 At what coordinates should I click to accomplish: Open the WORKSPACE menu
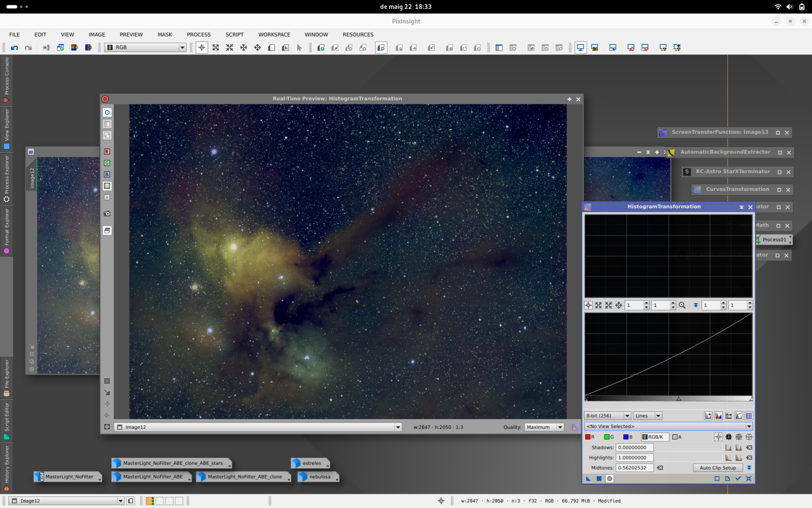coord(274,34)
